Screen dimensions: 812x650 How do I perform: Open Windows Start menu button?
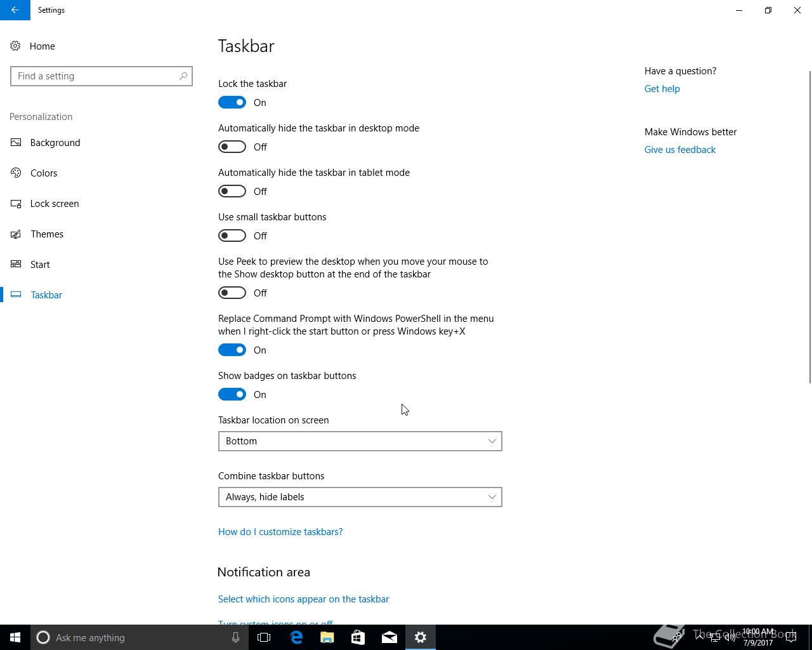pyautogui.click(x=15, y=637)
